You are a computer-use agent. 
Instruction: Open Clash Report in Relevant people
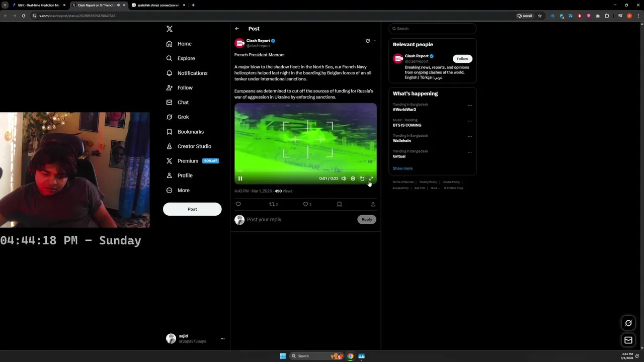[x=417, y=56]
